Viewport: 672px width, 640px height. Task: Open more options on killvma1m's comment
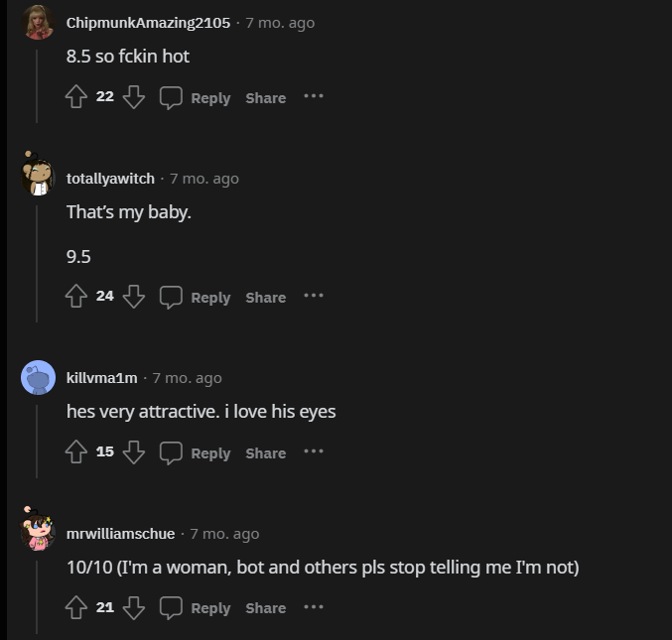click(x=314, y=451)
